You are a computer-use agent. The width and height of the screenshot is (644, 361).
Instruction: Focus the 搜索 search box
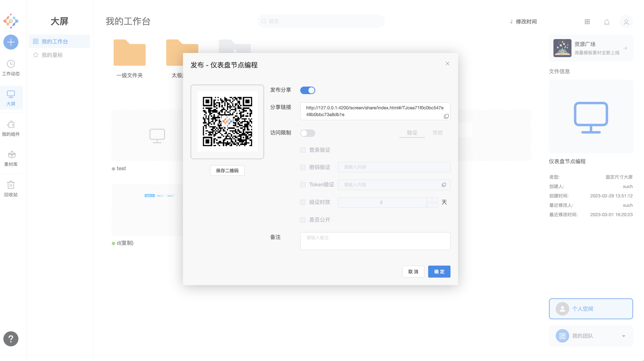click(321, 21)
